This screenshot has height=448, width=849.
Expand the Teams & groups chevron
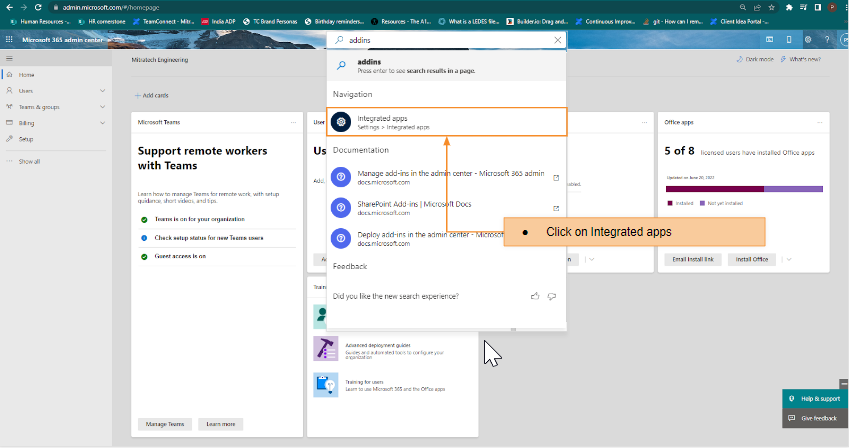click(x=102, y=107)
